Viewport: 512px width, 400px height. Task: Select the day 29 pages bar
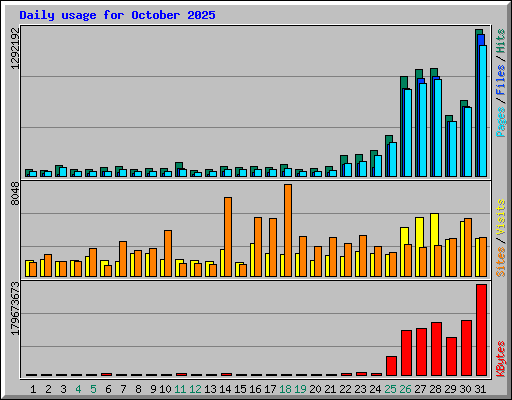coord(453,149)
